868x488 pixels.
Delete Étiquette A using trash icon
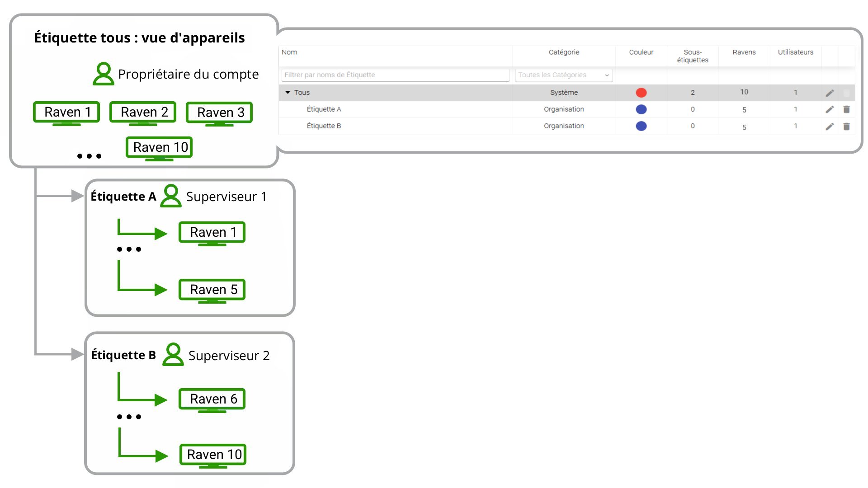coord(846,109)
